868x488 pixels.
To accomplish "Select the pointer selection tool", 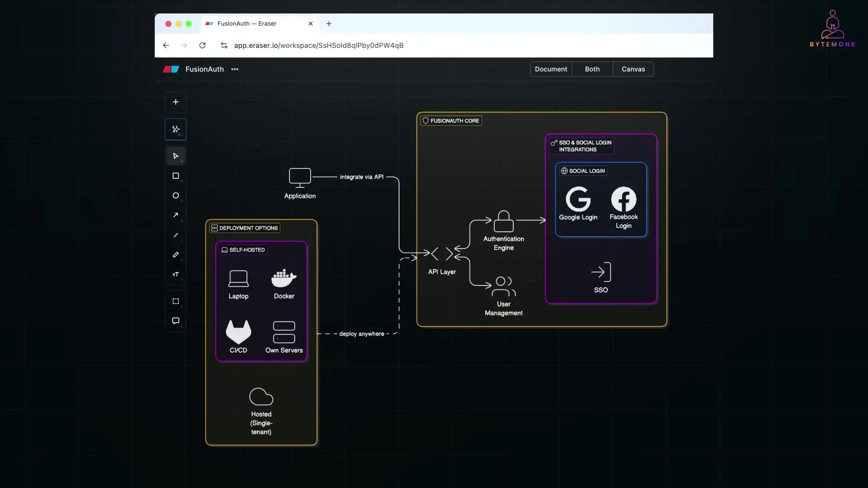I will 176,156.
